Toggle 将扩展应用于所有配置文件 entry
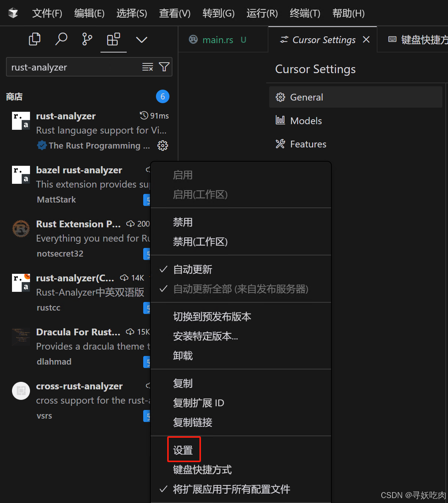The image size is (448, 503). click(241, 489)
